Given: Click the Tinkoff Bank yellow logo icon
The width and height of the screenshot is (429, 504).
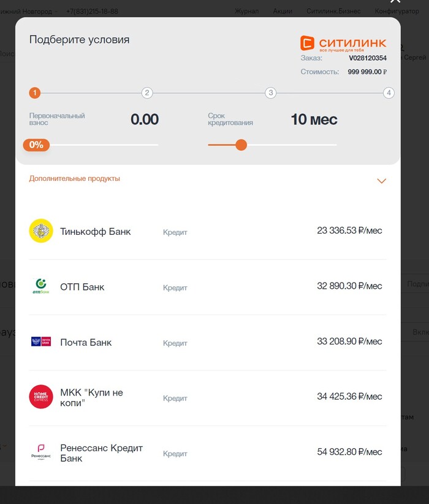Looking at the screenshot, I should [41, 231].
